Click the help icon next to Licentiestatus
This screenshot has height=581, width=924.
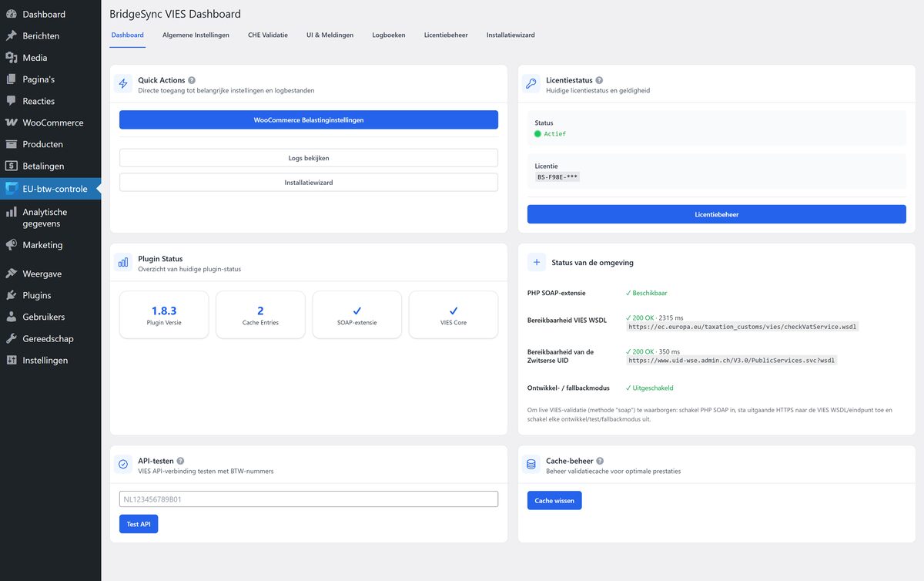(599, 80)
